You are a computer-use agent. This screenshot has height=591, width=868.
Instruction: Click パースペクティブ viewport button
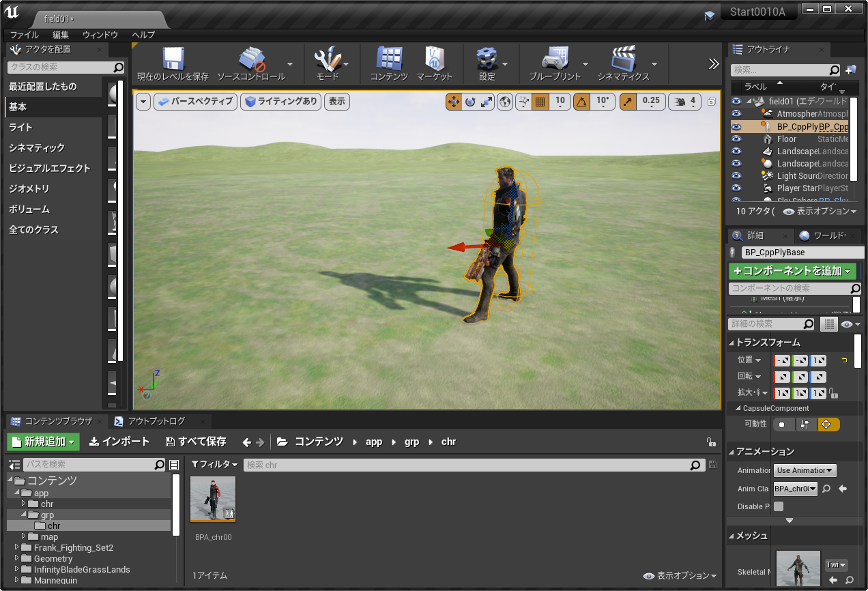point(195,102)
